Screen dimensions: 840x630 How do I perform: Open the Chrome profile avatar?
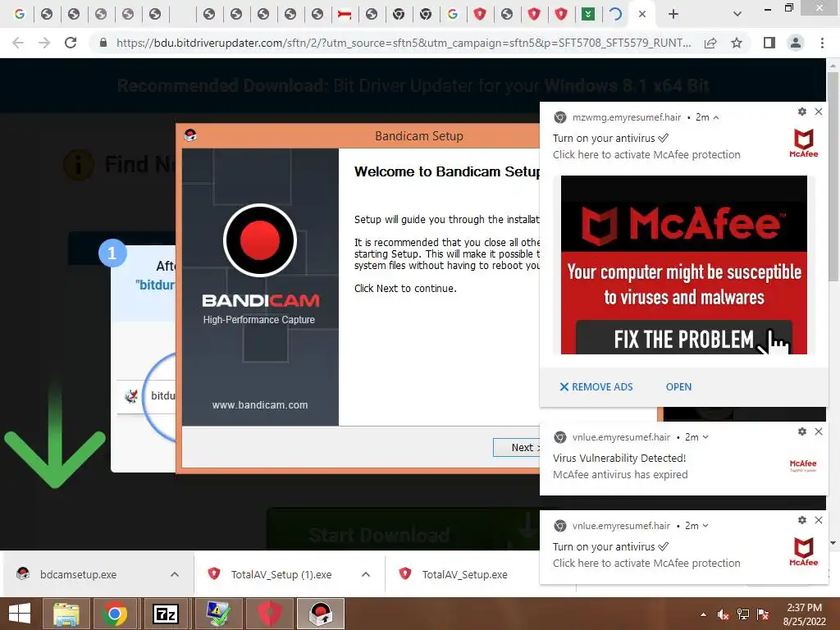(796, 43)
